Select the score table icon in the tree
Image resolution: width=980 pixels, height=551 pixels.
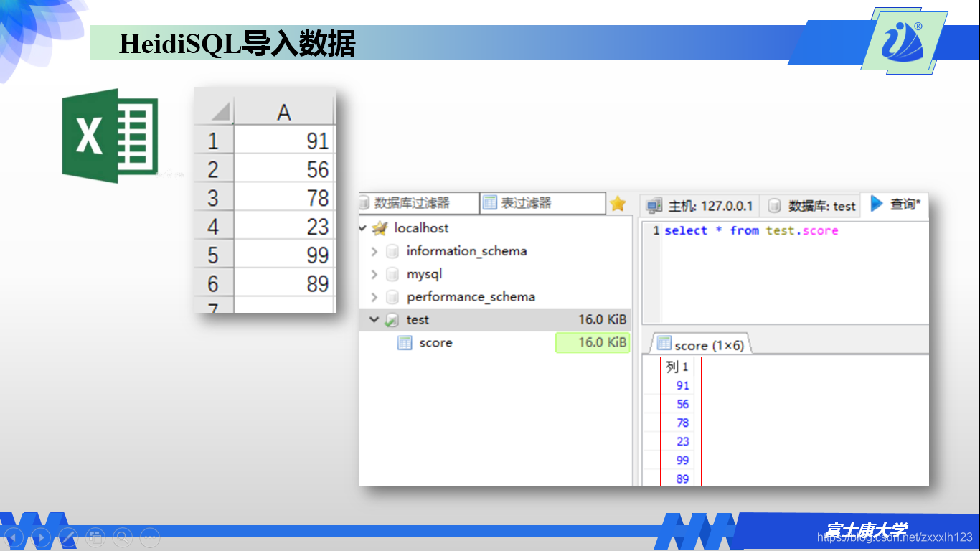[x=404, y=342]
